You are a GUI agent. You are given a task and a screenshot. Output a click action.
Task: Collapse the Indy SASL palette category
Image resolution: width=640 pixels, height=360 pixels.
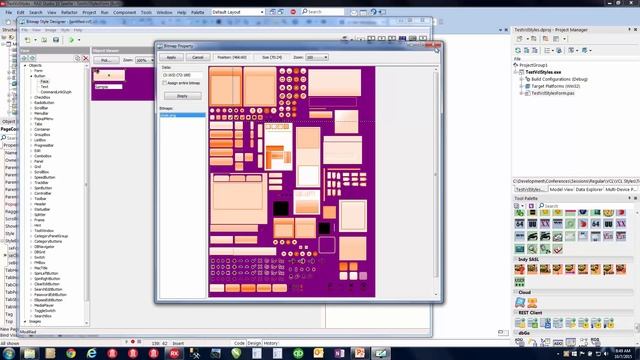(x=516, y=260)
